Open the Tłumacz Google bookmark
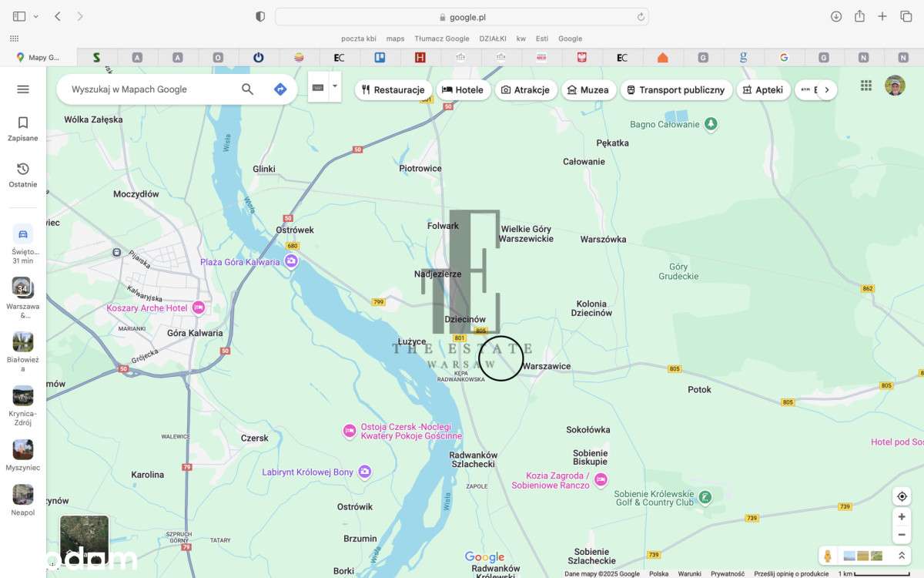The height and width of the screenshot is (578, 924). [442, 39]
